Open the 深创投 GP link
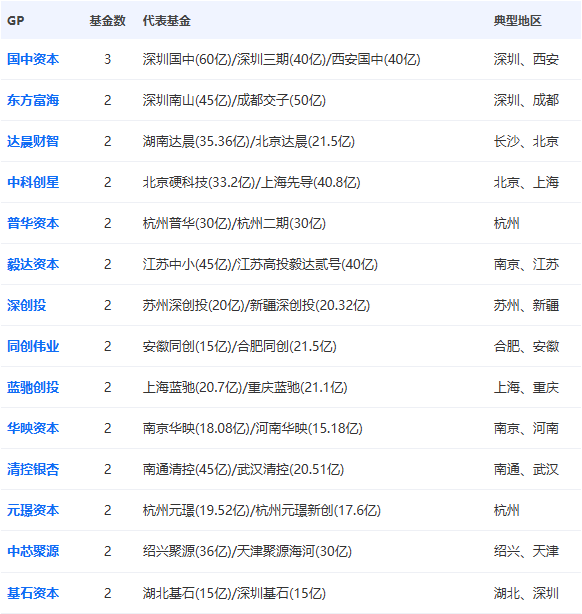Viewport: 582px width, 614px height. click(x=27, y=305)
